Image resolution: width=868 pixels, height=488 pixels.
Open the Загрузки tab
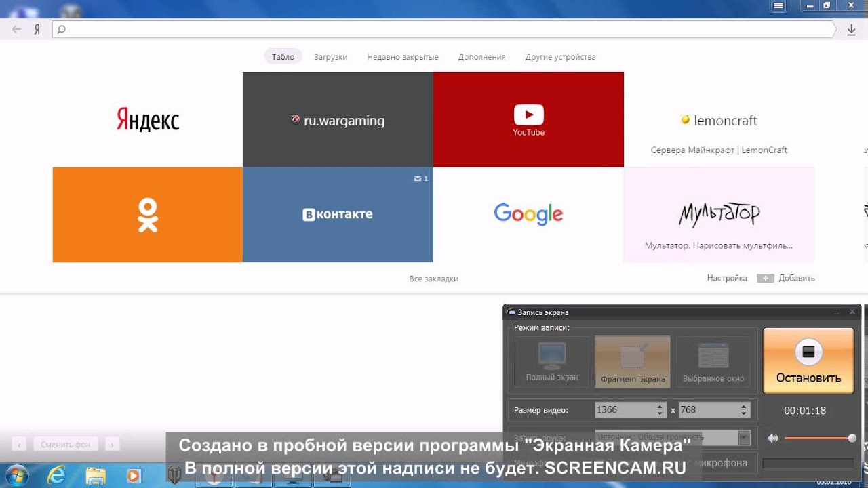(x=330, y=57)
